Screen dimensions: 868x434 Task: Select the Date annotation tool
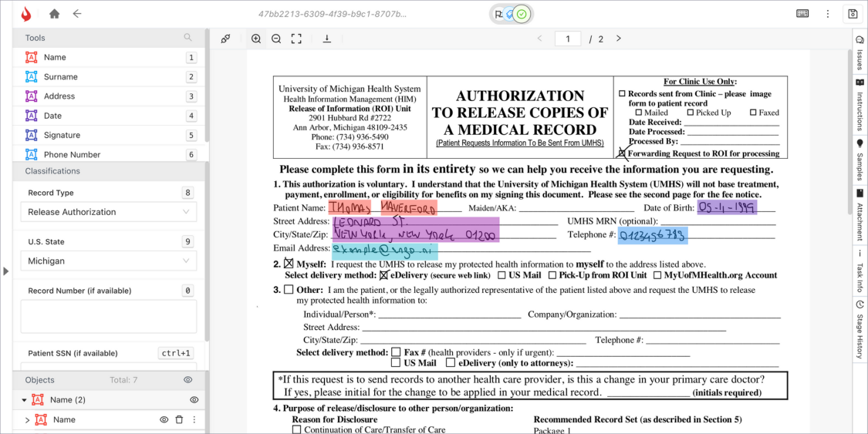[110, 116]
